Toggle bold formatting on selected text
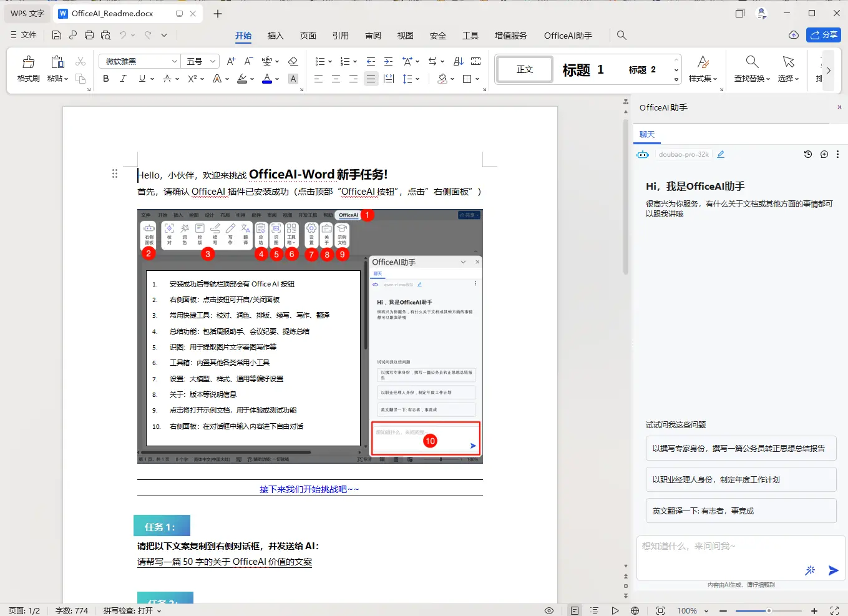This screenshot has width=848, height=616. click(x=105, y=78)
